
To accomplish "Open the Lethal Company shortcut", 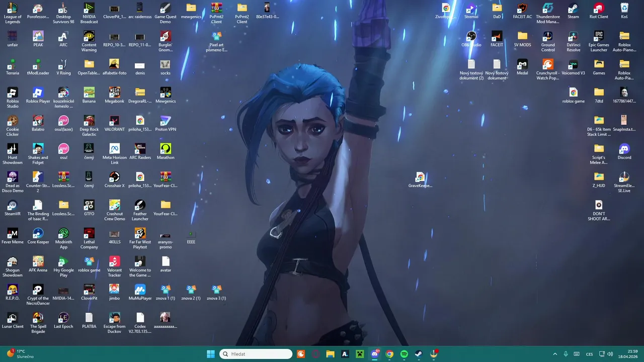I will tap(89, 238).
